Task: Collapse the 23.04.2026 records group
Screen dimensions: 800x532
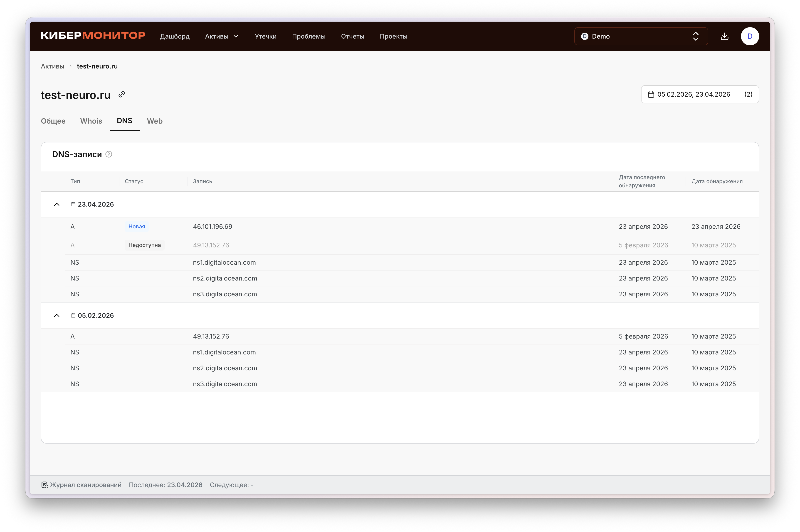Action: coord(57,204)
